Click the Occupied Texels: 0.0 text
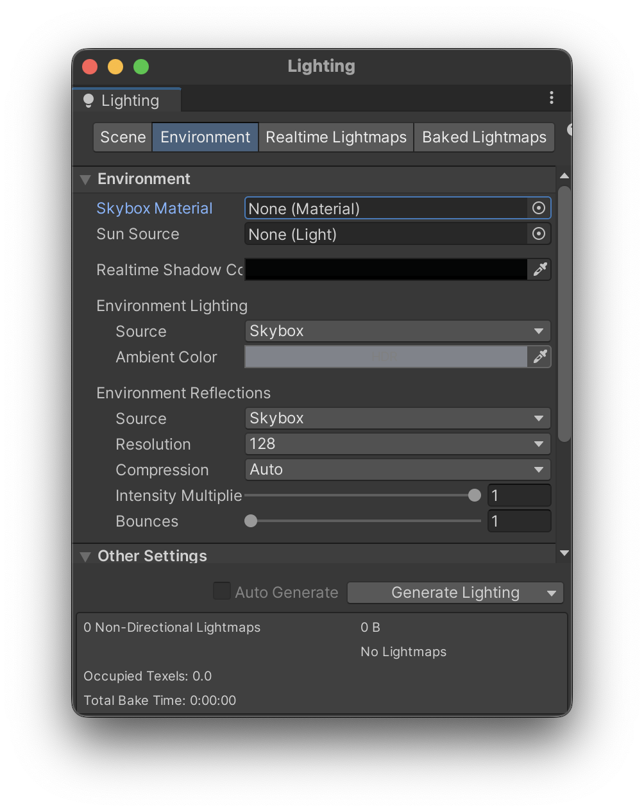The height and width of the screenshot is (812, 644). [x=148, y=676]
